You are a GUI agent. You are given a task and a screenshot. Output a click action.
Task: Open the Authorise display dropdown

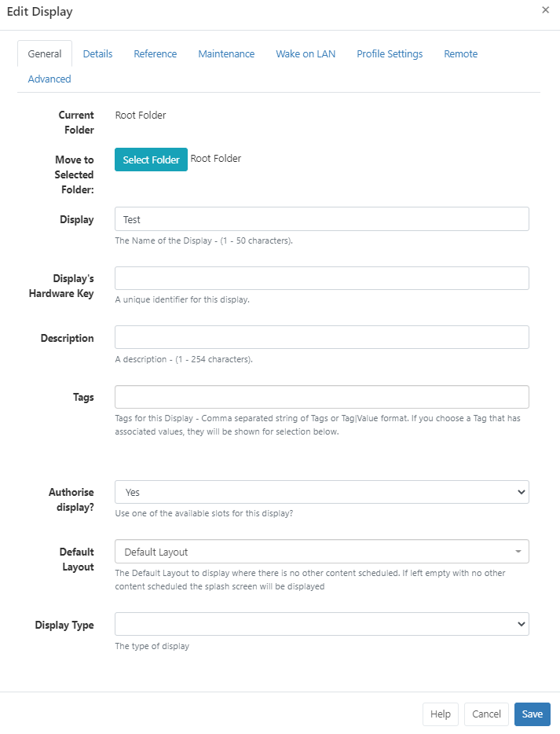[321, 492]
